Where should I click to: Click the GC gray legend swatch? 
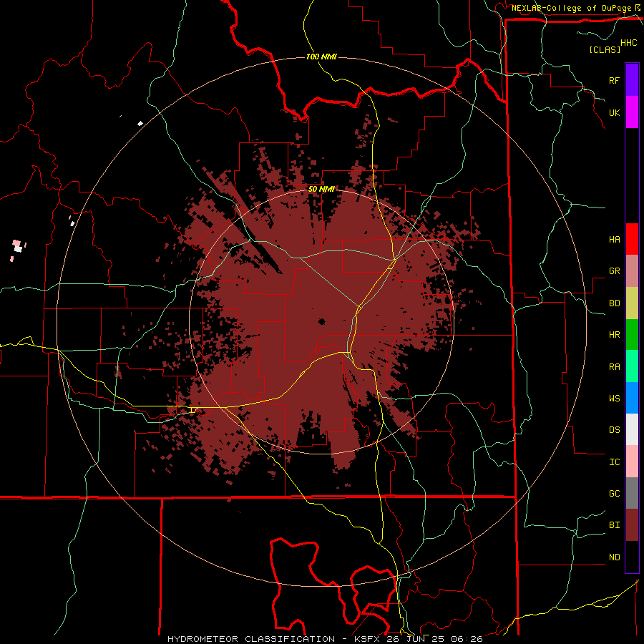point(632,493)
